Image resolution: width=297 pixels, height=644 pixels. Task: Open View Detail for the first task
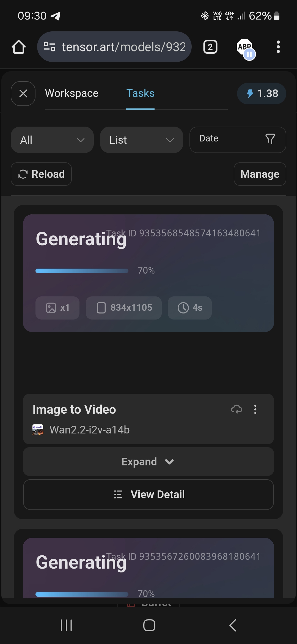pos(148,495)
